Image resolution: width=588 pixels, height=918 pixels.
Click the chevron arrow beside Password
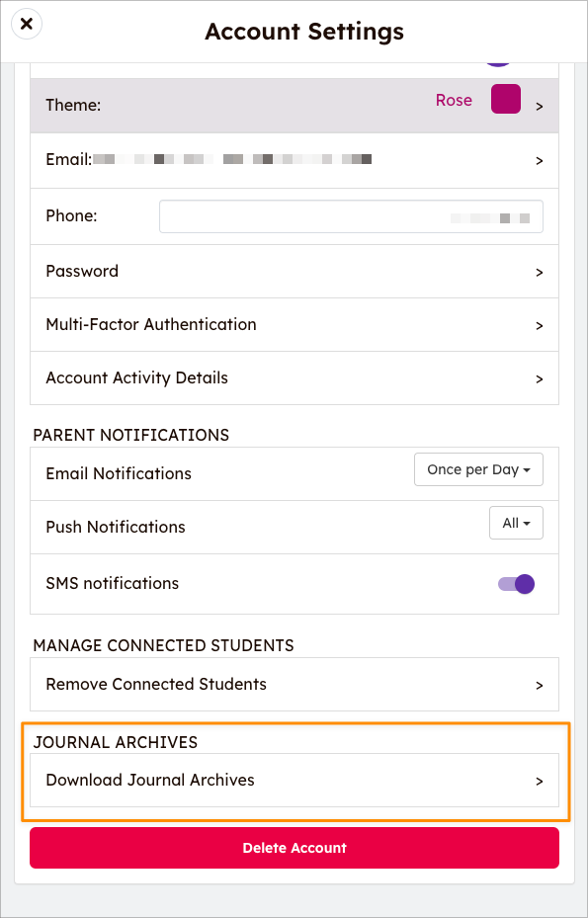point(540,273)
